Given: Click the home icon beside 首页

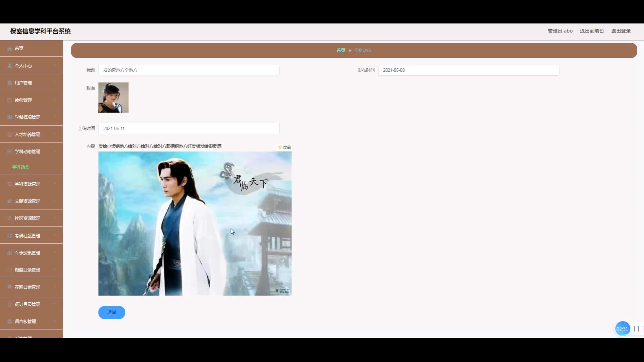Looking at the screenshot, I should [x=9, y=49].
